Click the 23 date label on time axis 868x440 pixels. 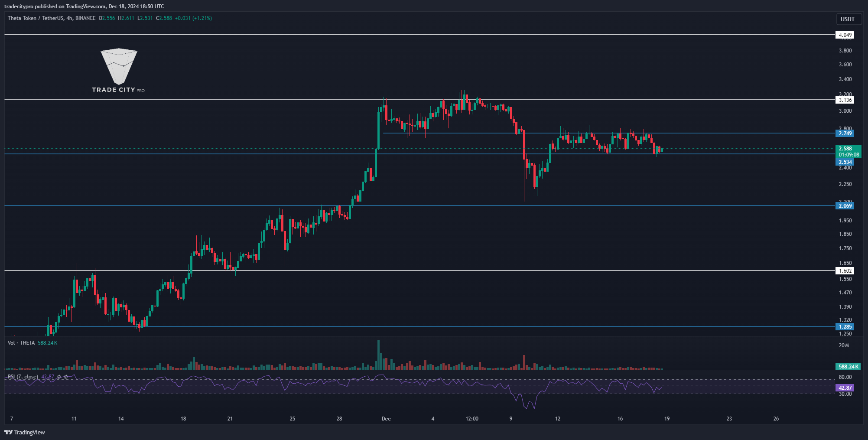pos(729,419)
